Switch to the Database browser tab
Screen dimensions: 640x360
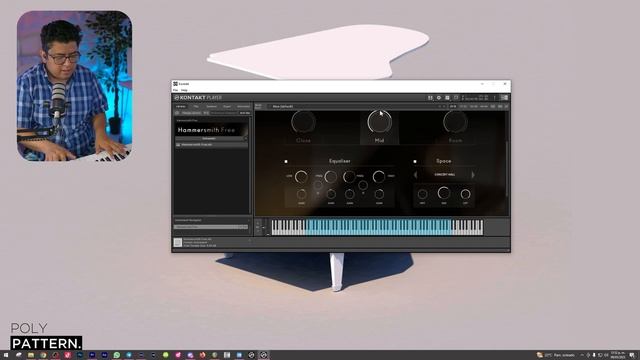click(x=211, y=107)
